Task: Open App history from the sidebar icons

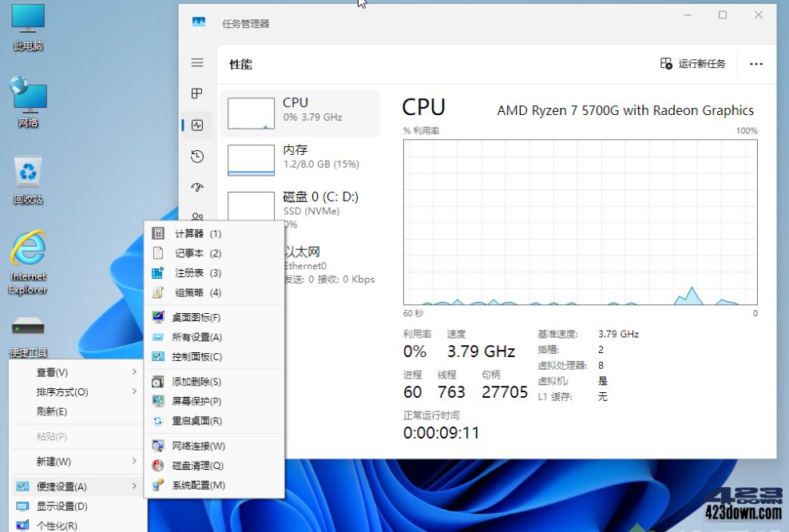Action: [x=197, y=157]
